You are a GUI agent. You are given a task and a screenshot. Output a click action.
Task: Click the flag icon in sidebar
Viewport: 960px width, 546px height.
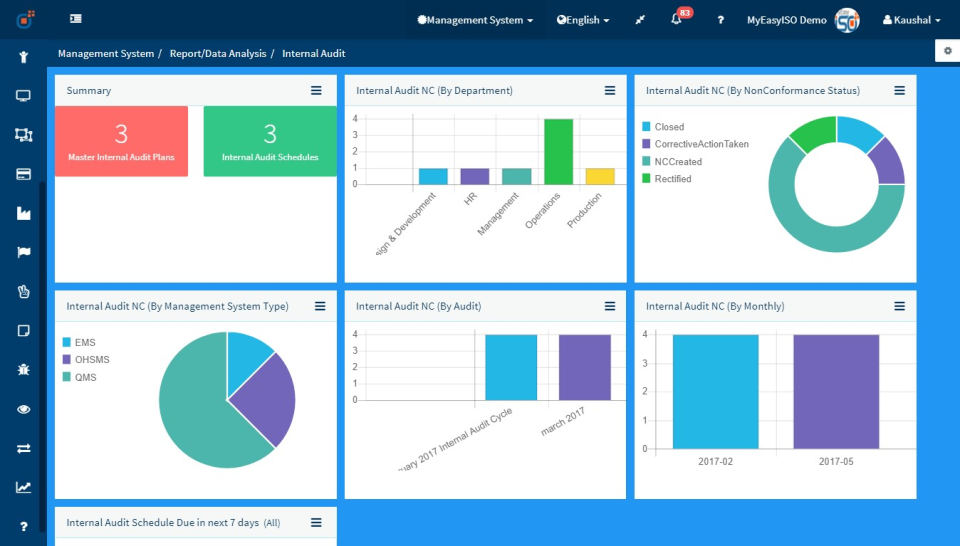[23, 252]
